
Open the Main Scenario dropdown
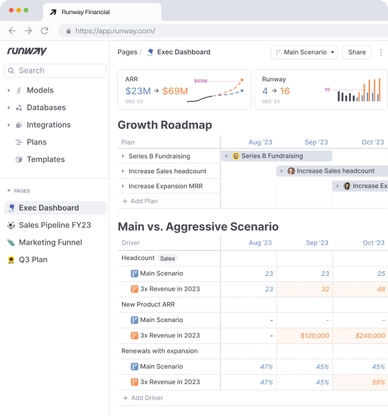tap(304, 52)
